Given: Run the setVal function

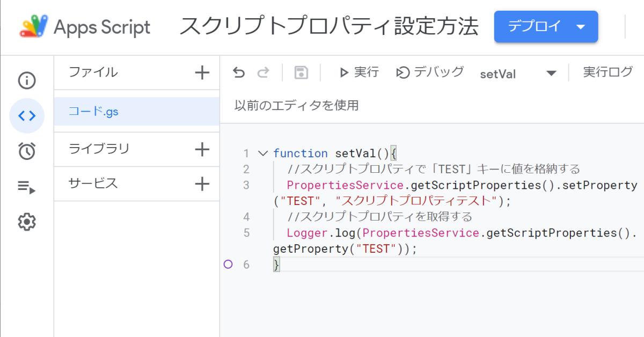Looking at the screenshot, I should [x=358, y=72].
